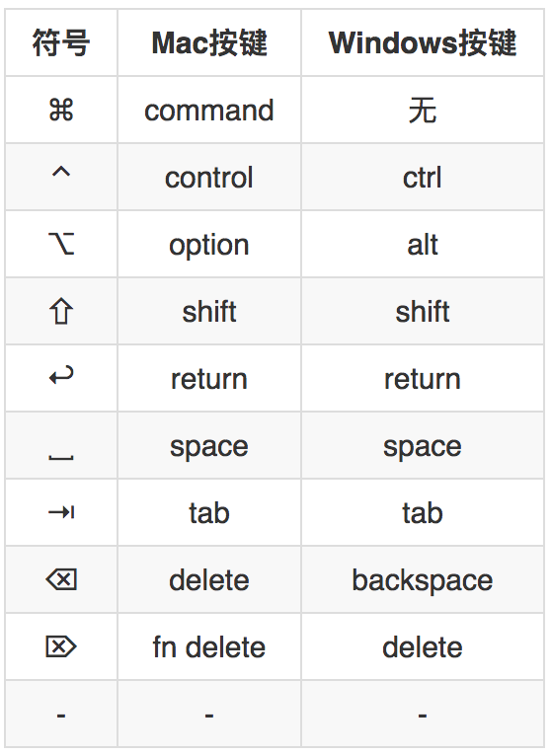Click the option key ⌥ symbol
This screenshot has height=756, width=551.
click(x=61, y=243)
